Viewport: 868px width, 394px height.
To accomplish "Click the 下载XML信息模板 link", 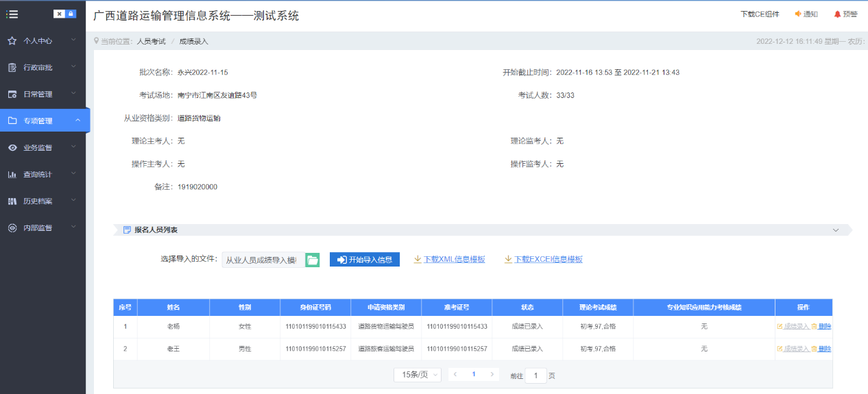I will coord(454,260).
